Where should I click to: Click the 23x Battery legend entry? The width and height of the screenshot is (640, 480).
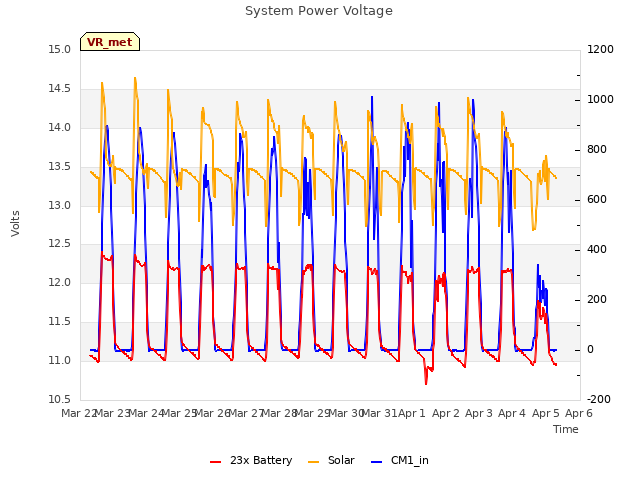coord(251,460)
